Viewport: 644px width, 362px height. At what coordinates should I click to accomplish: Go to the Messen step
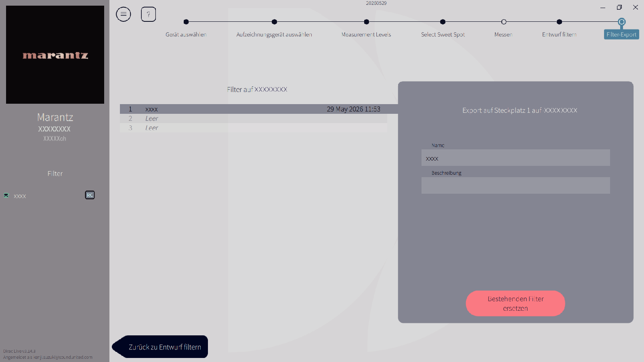tap(503, 35)
